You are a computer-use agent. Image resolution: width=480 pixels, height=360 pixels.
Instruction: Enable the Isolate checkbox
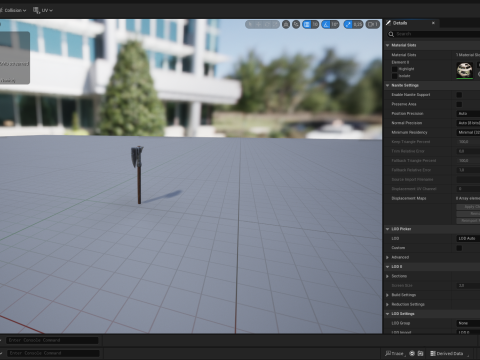(x=395, y=76)
